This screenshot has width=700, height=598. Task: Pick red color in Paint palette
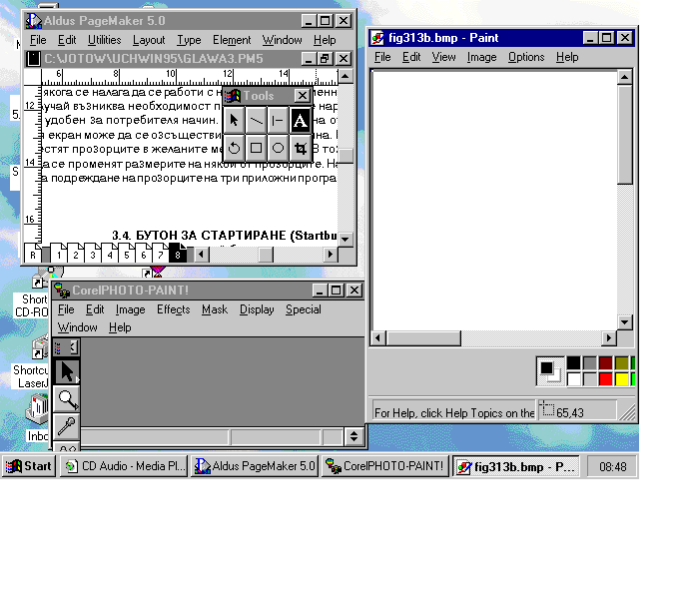(606, 379)
